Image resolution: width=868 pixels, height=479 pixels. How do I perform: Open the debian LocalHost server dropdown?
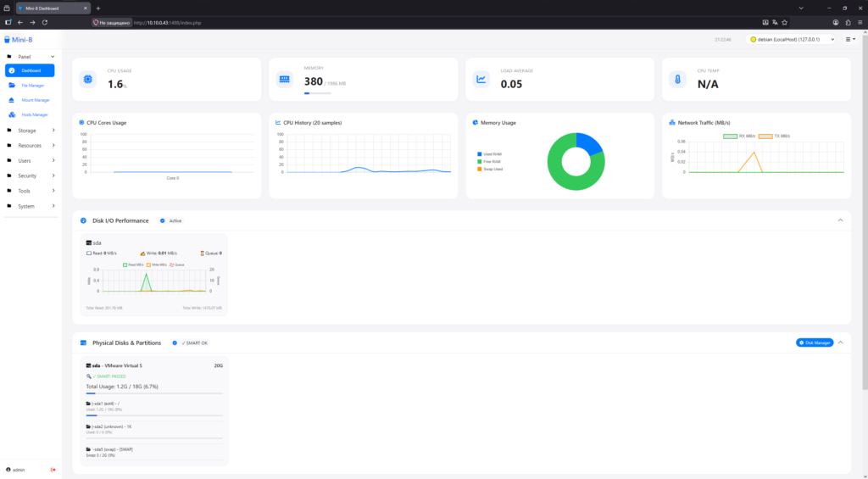point(791,39)
